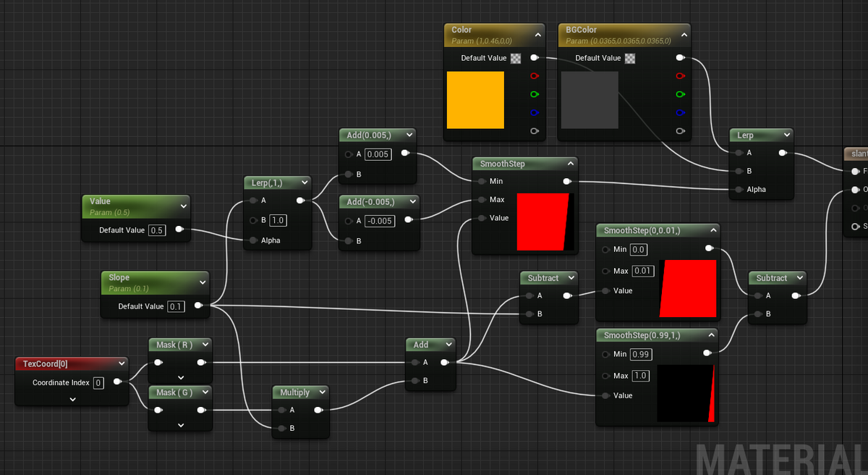868x475 pixels.
Task: Click SmoothStep node Min input pin
Action: click(x=481, y=181)
